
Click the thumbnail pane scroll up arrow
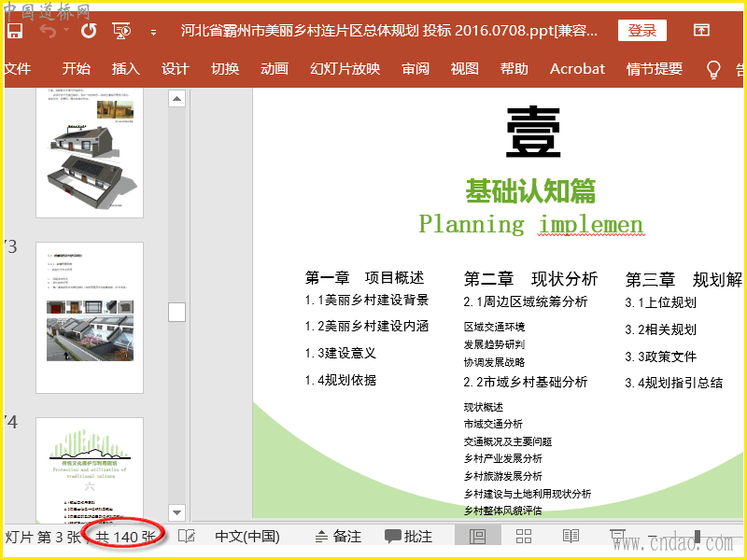(176, 99)
